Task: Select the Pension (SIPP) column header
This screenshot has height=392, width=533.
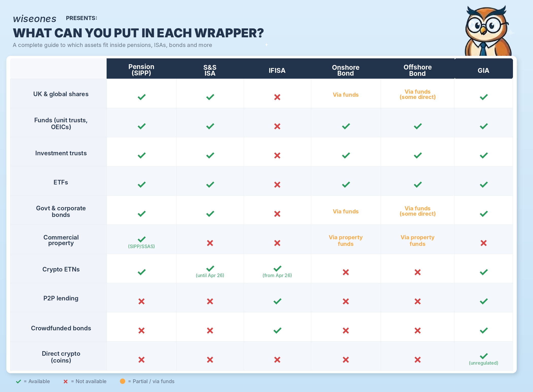Action: [x=141, y=70]
